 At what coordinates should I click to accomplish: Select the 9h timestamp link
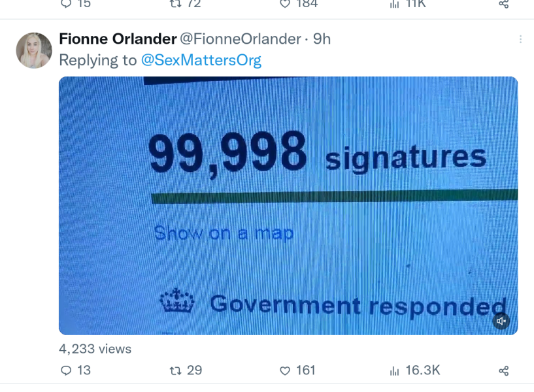(x=323, y=39)
